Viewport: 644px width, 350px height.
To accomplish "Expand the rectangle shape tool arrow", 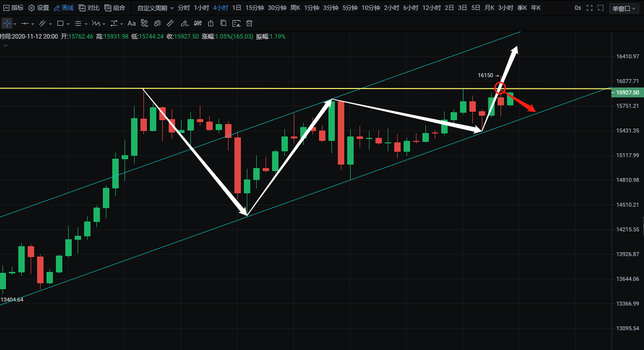I will (68, 24).
